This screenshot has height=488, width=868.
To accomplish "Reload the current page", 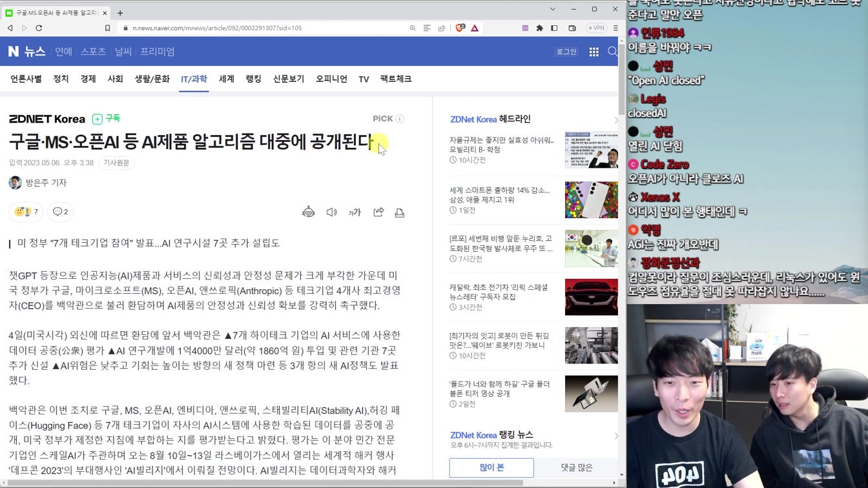I will (39, 28).
